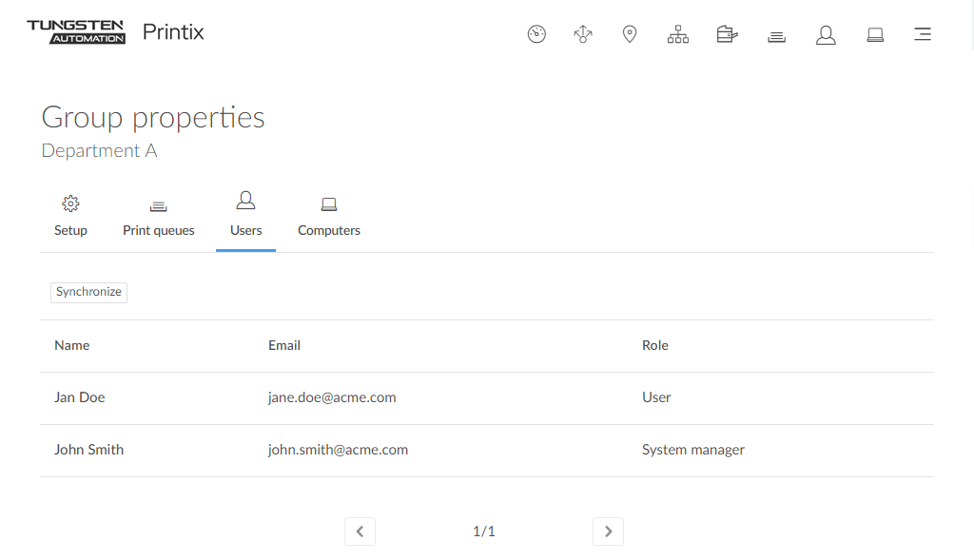Go to the previous page arrow
The height and width of the screenshot is (560, 974).
tap(360, 531)
